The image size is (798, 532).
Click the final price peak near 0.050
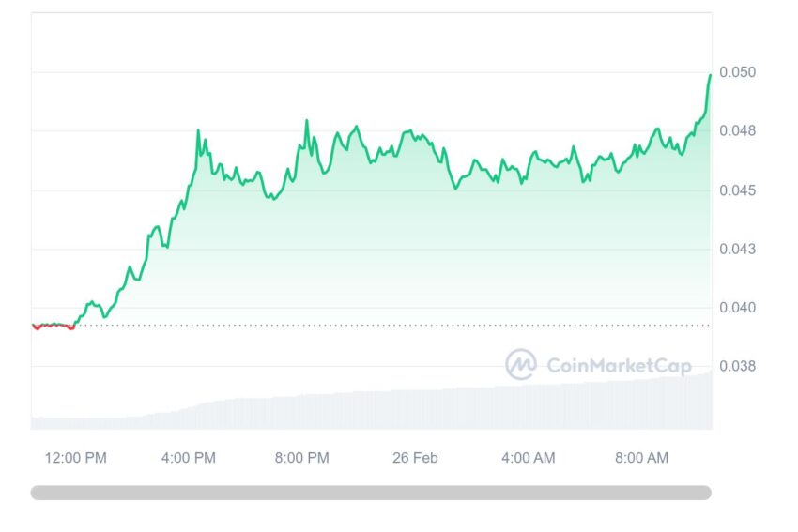tap(710, 76)
